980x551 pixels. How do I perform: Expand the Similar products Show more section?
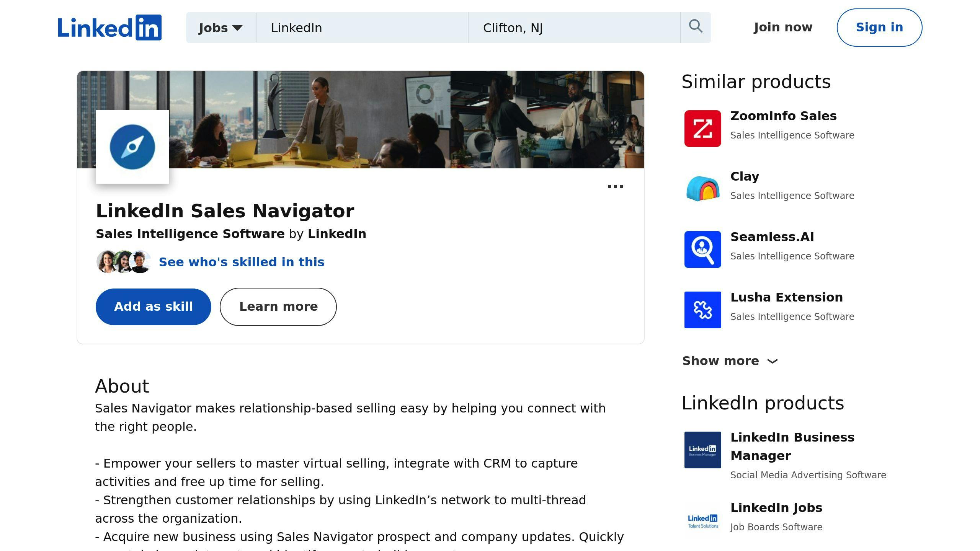point(731,360)
